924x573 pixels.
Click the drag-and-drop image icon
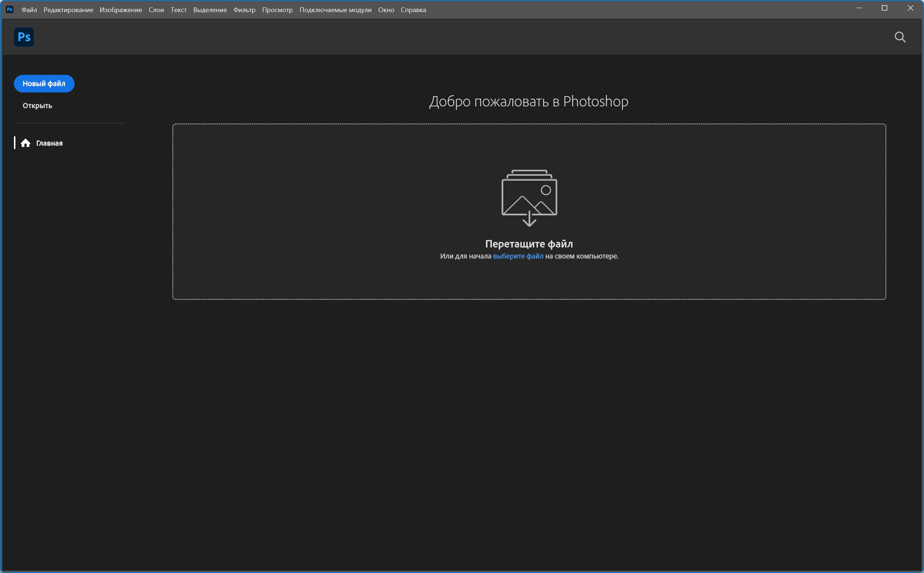pos(529,198)
